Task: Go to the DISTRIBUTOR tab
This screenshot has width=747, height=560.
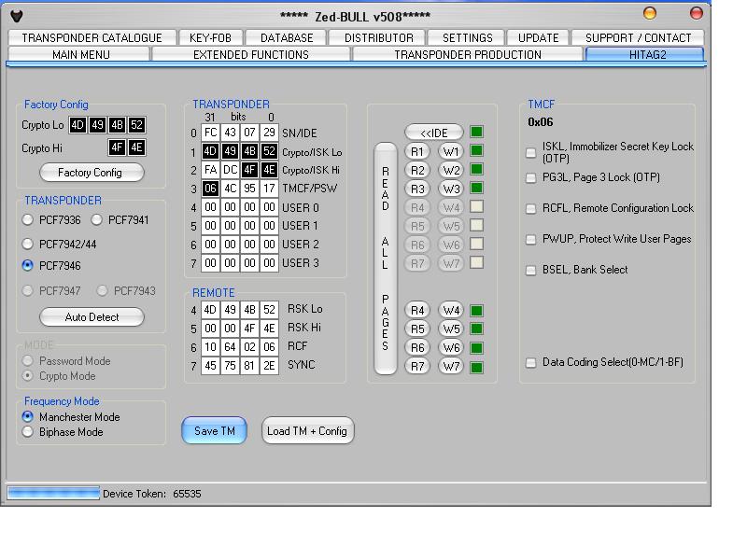Action: pyautogui.click(x=379, y=37)
